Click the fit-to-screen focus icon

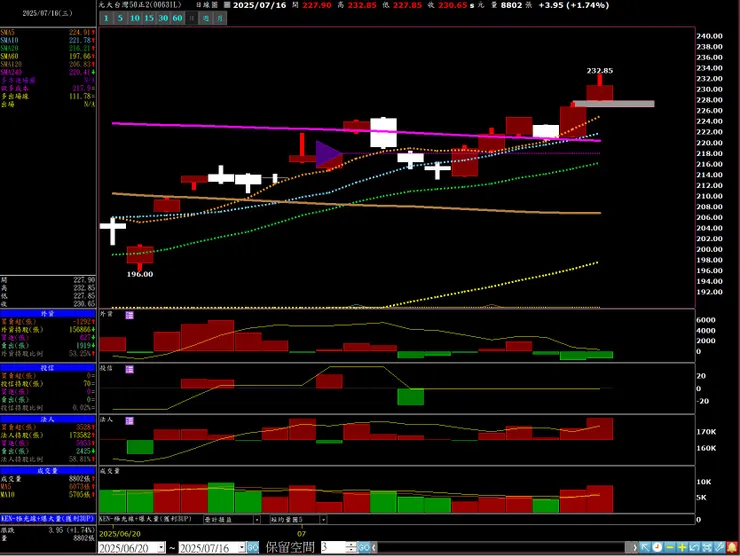[x=707, y=547]
